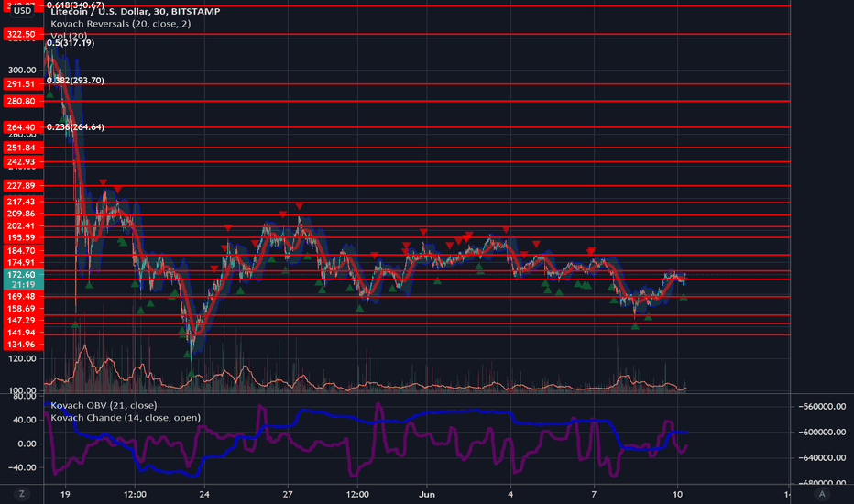
Task: Click the 0.5(317.19) Fibonacci level label
Action: click(71, 43)
